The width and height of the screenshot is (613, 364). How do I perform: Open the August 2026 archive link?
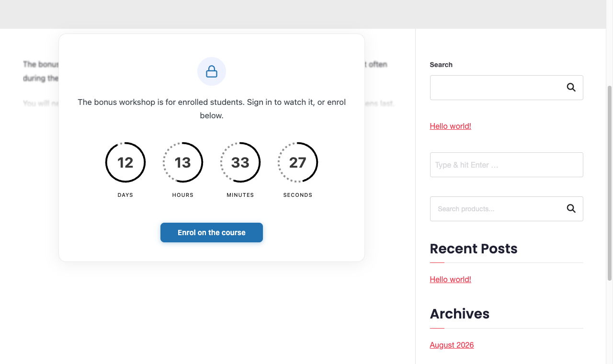[452, 345]
